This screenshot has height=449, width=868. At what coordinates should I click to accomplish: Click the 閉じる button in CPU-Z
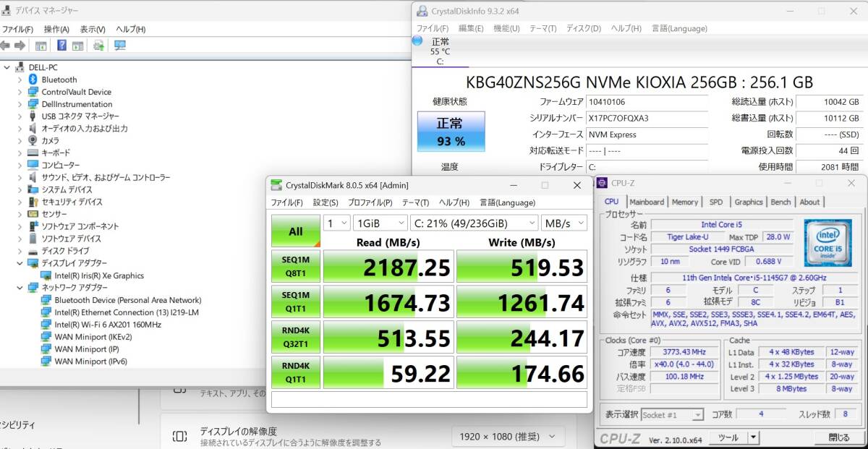(x=839, y=437)
